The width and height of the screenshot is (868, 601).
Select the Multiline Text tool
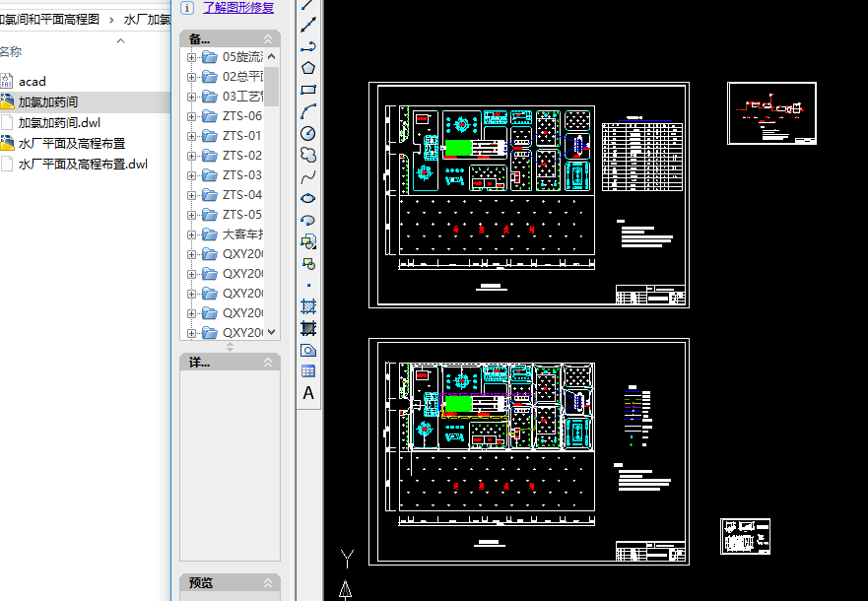tap(308, 393)
